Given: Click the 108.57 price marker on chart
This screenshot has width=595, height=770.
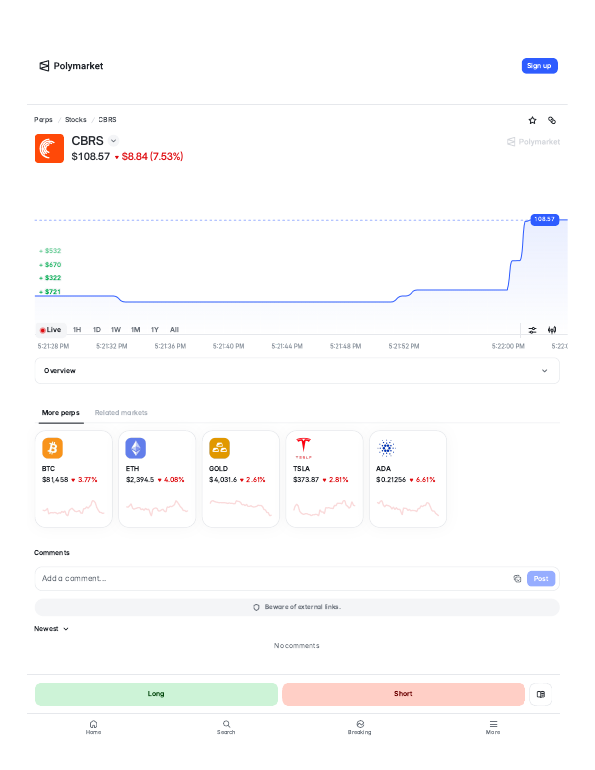Looking at the screenshot, I should click(x=544, y=219).
